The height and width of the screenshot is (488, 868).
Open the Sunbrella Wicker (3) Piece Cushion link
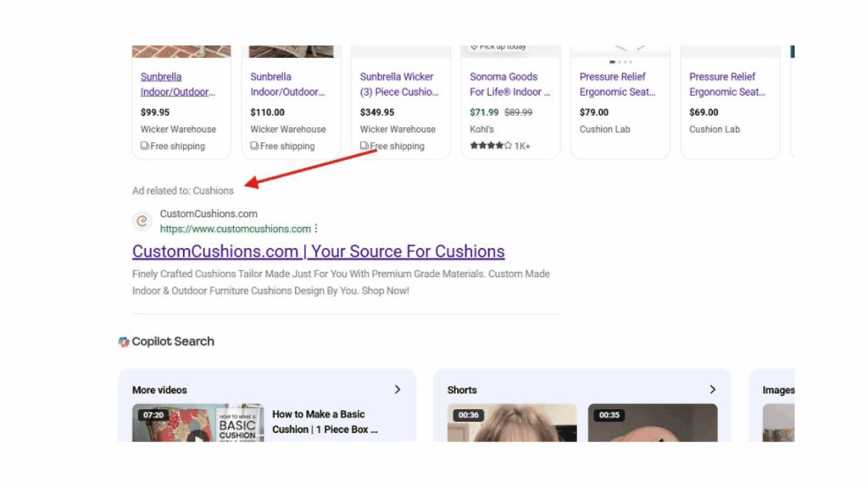click(398, 84)
